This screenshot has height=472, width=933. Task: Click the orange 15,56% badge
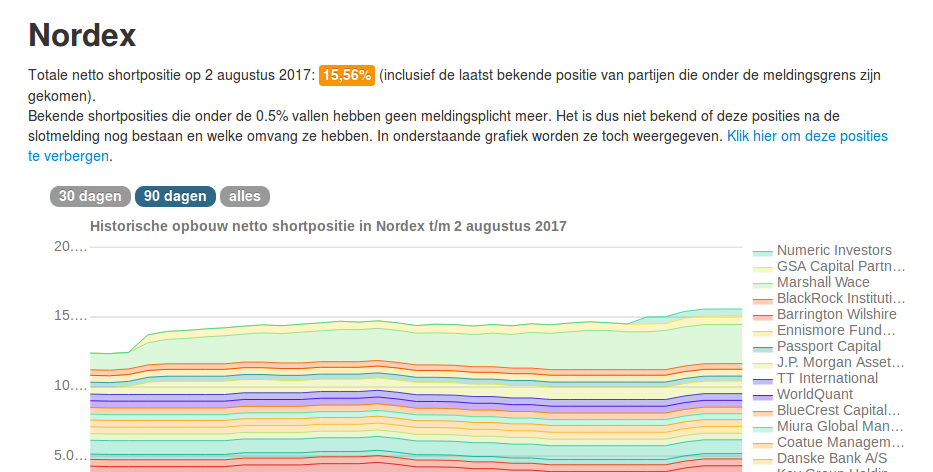click(x=347, y=76)
